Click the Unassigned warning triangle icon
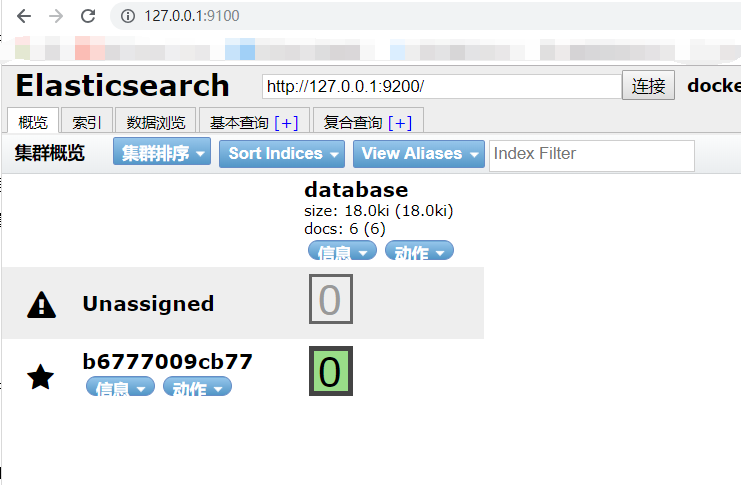This screenshot has height=485, width=741. point(42,304)
